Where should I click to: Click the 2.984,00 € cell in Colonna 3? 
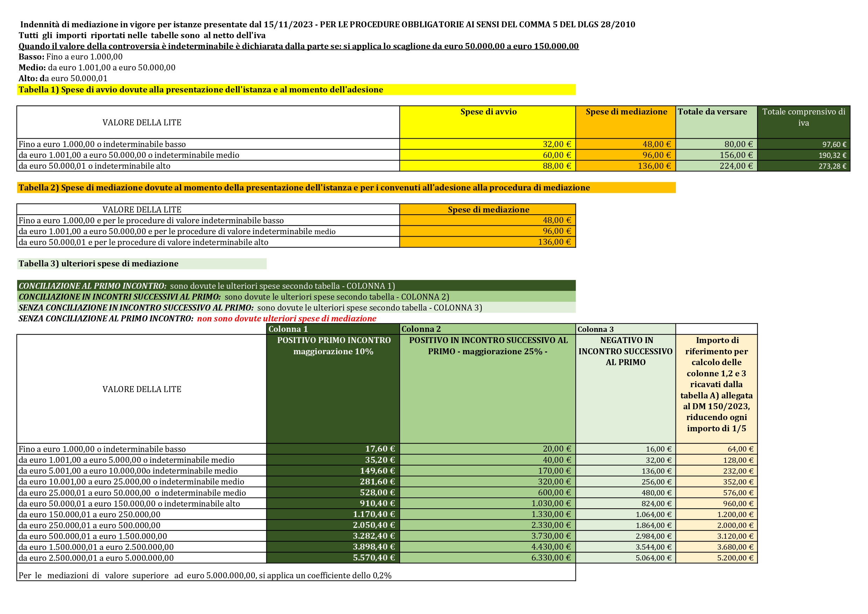pos(626,536)
